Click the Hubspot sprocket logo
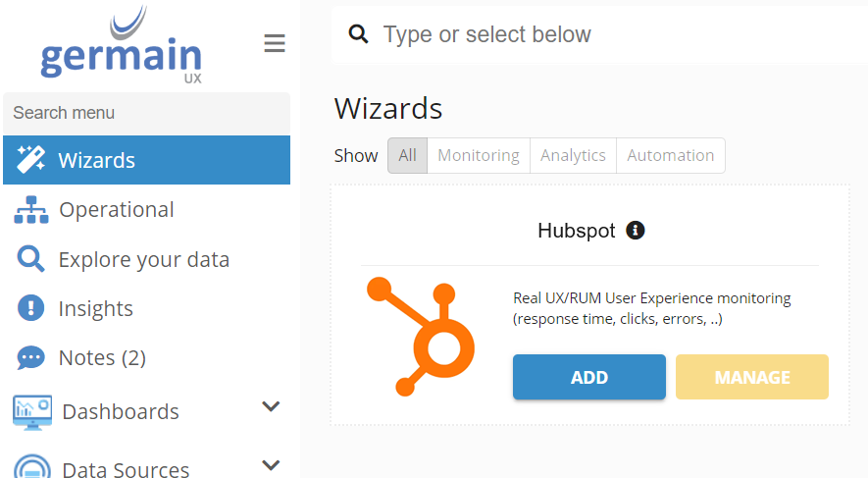This screenshot has width=868, height=478. tap(420, 337)
